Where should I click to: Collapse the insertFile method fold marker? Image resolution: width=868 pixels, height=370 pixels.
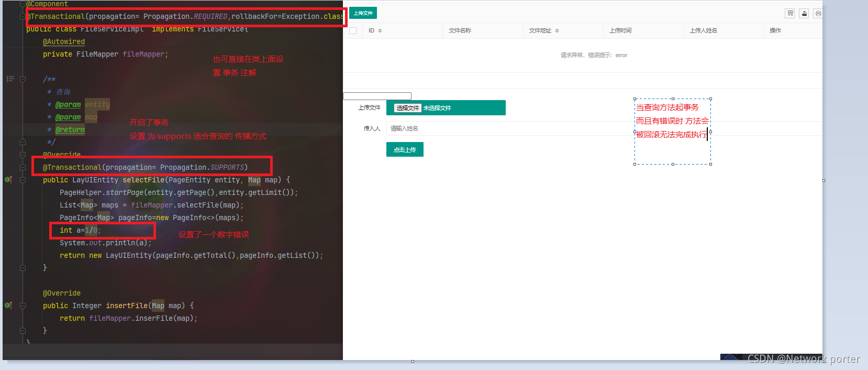coord(23,306)
